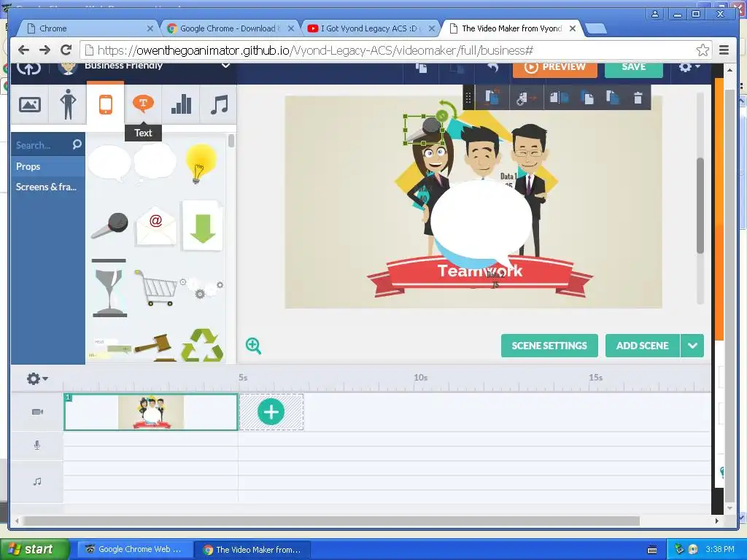This screenshot has width=747, height=560.
Task: Click the zoom magnifier icon below stage
Action: click(253, 346)
